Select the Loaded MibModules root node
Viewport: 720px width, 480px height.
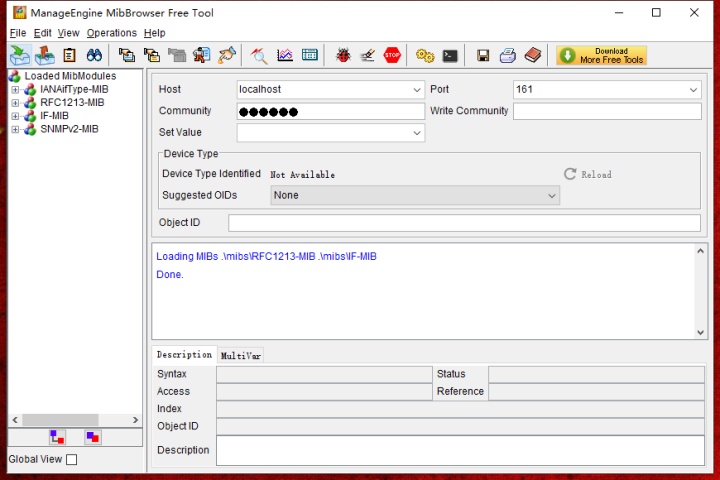(70, 76)
